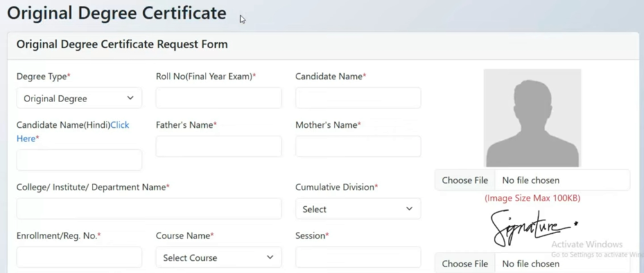Click the Enrollment/Reg. No. input box
Screen dimensions: 644x273
click(x=79, y=258)
